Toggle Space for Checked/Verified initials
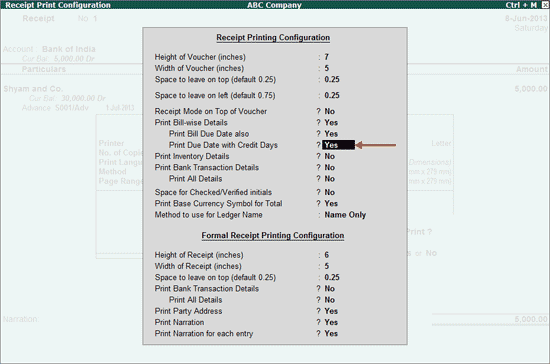Image resolution: width=550 pixels, height=364 pixels. click(329, 192)
